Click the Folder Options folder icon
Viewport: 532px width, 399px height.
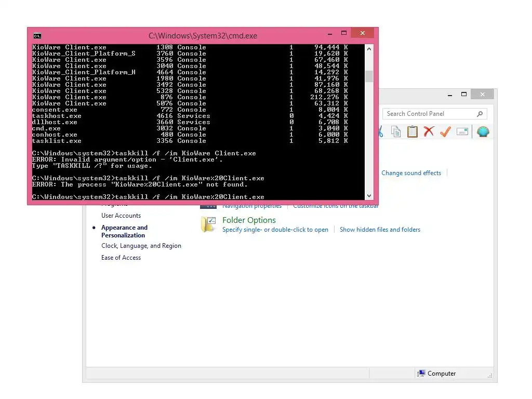click(x=208, y=224)
